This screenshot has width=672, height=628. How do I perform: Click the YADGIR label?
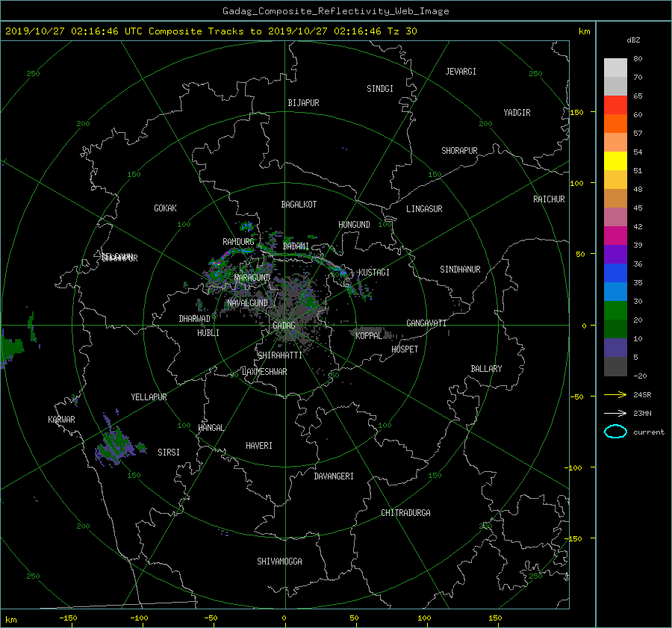[517, 113]
